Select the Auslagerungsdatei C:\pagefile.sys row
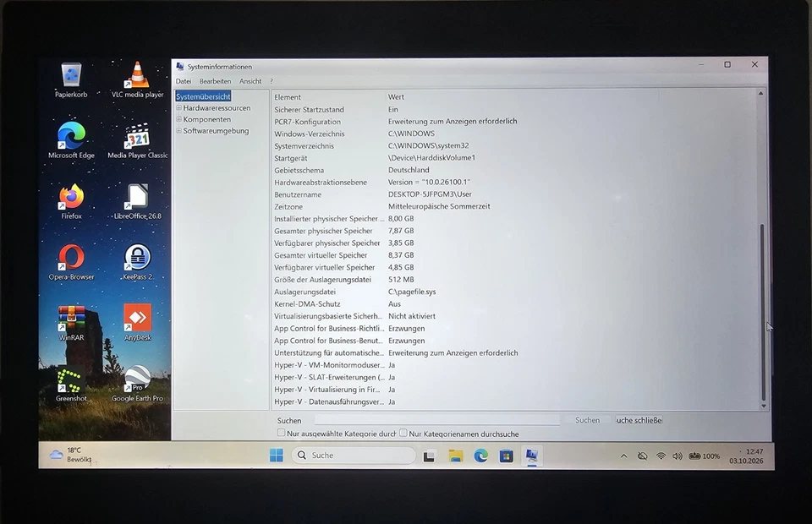This screenshot has width=812, height=524. tap(513, 292)
